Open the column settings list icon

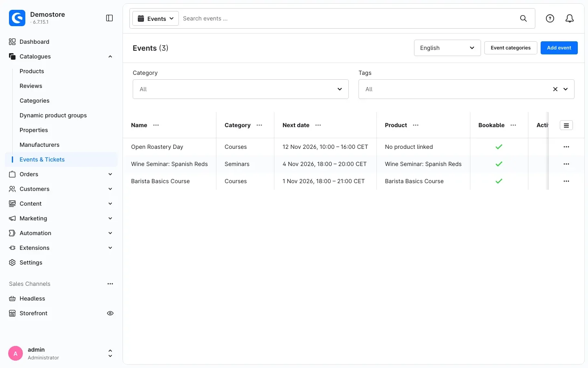click(x=566, y=126)
